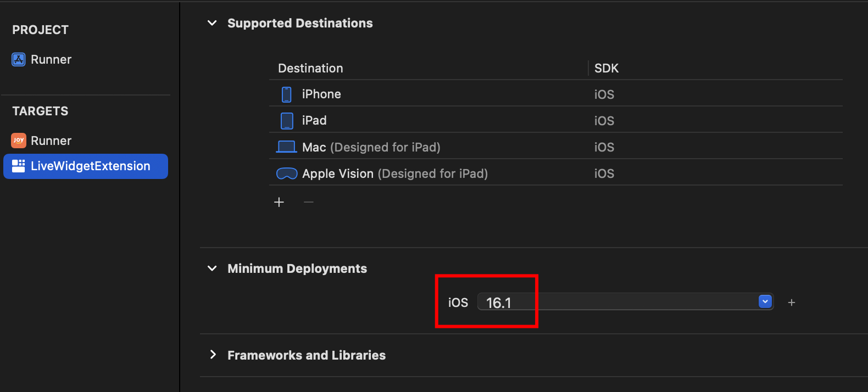This screenshot has height=392, width=868.
Task: Click the LiveWidgetExtension widget icon
Action: pyautogui.click(x=19, y=166)
